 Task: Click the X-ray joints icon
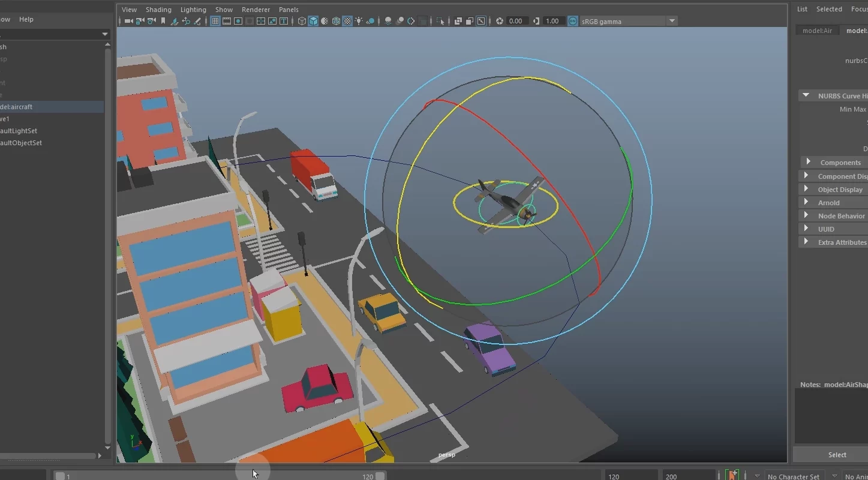pos(481,21)
